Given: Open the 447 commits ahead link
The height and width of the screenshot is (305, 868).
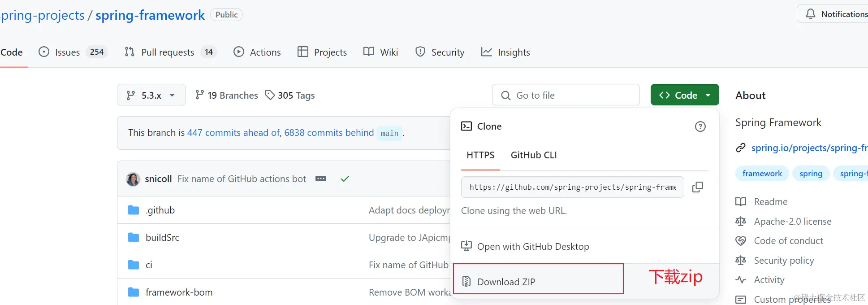Looking at the screenshot, I should coord(233,133).
